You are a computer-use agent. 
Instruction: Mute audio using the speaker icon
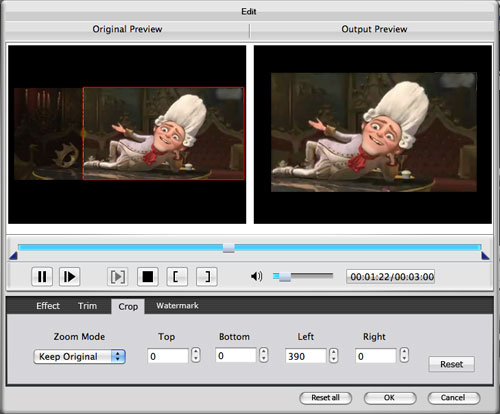(256, 276)
